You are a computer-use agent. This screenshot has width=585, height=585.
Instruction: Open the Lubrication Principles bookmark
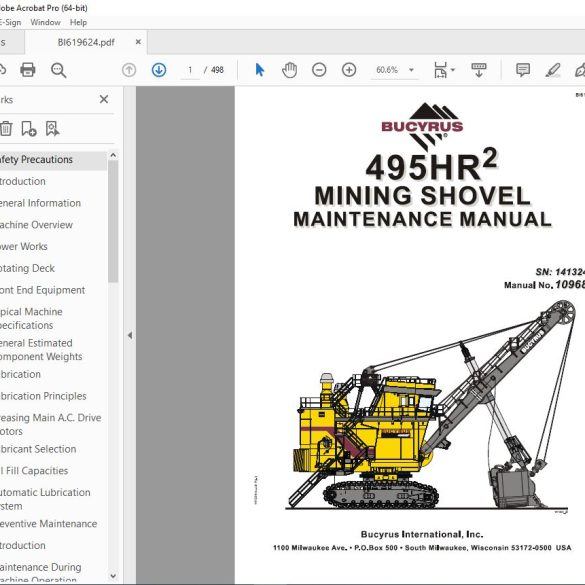[x=43, y=396]
